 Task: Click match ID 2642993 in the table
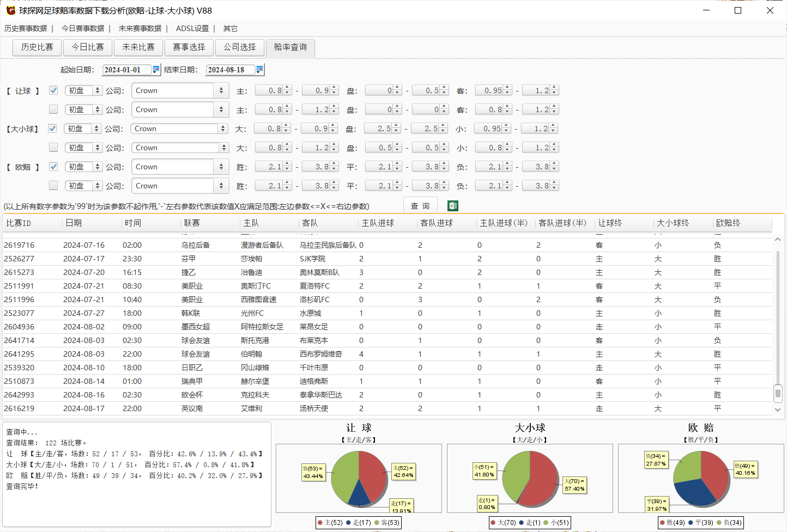point(19,395)
